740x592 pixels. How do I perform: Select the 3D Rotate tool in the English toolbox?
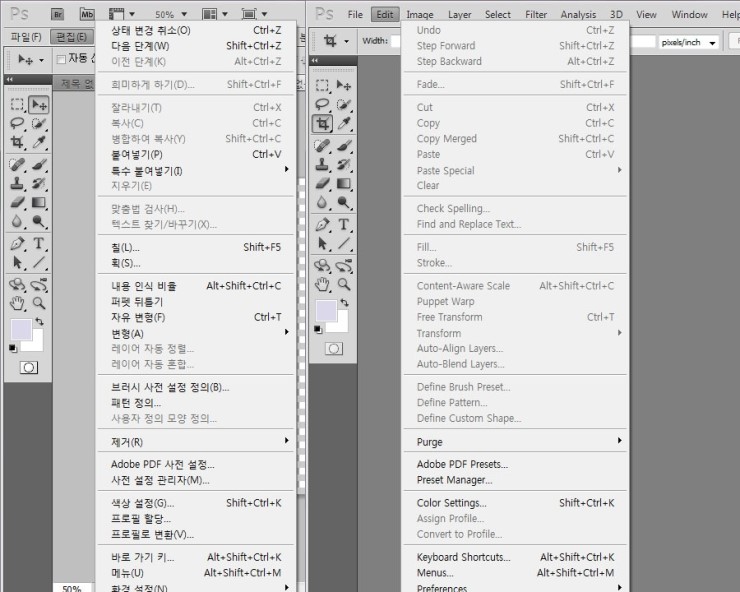322,266
